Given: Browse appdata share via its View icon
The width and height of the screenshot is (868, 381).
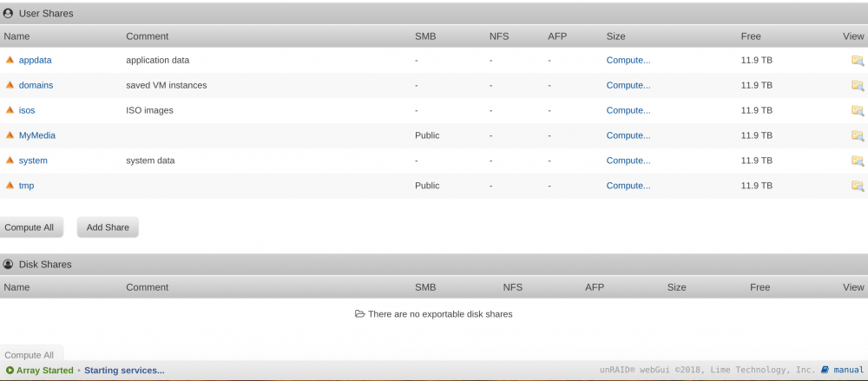Looking at the screenshot, I should (x=858, y=61).
